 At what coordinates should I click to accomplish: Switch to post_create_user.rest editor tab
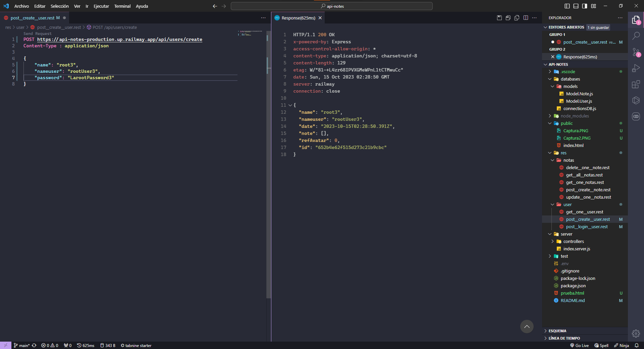(x=33, y=18)
